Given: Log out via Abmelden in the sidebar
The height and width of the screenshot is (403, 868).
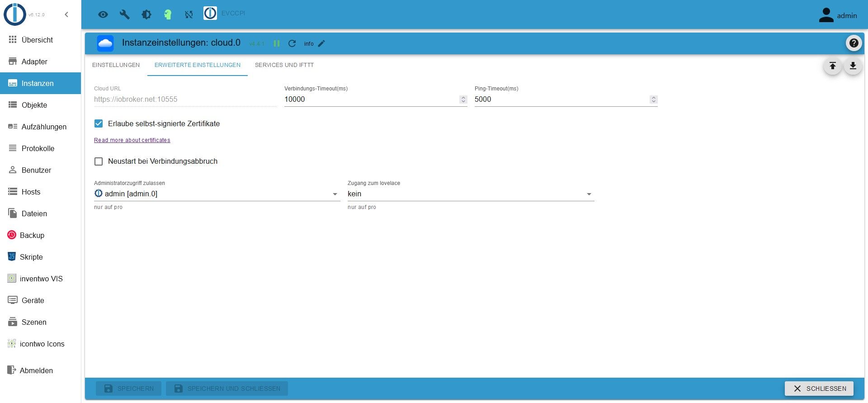Looking at the screenshot, I should pos(40,370).
